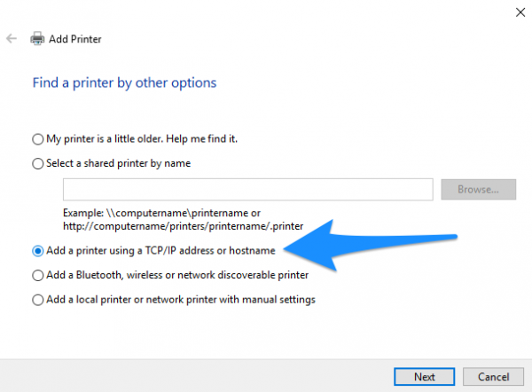Click the Browse... button
This screenshot has width=532, height=392.
[479, 190]
